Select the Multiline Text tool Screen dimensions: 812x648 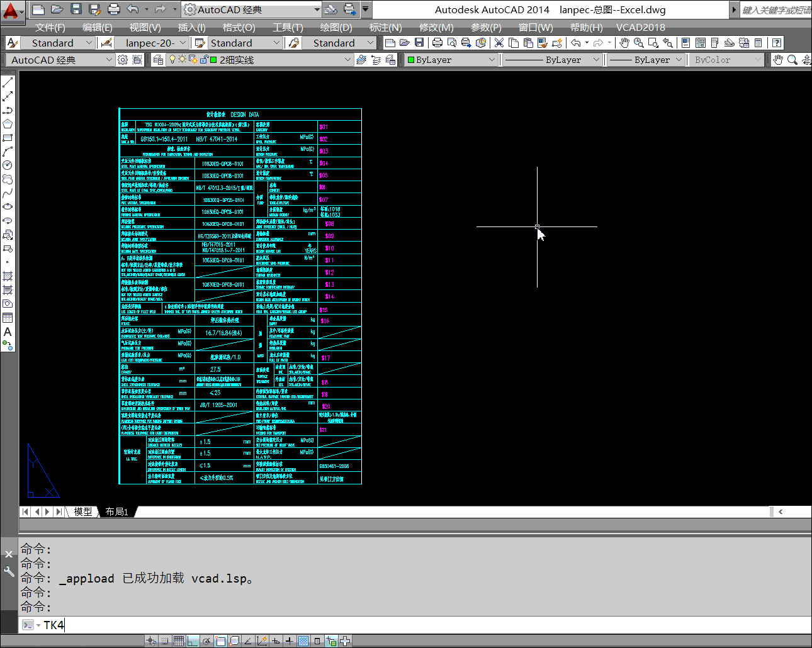tap(8, 332)
